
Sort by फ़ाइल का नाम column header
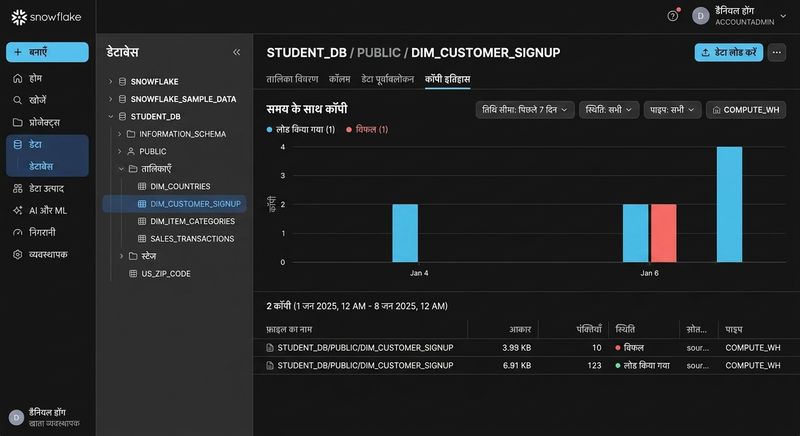pos(289,329)
